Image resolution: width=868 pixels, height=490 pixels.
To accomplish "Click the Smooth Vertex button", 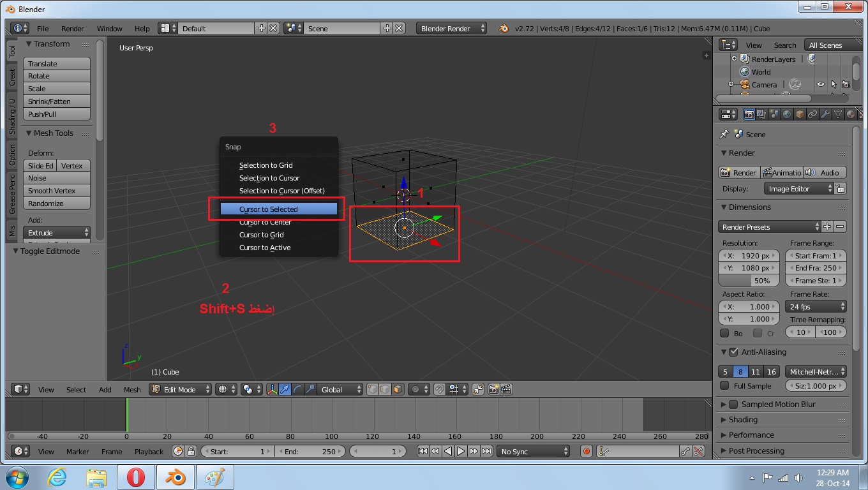I will pyautogui.click(x=57, y=191).
